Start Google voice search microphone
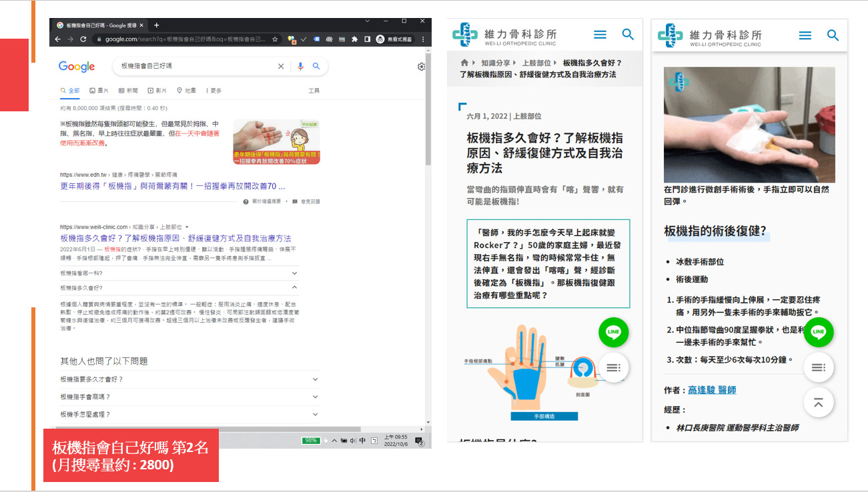This screenshot has height=492, width=868. (x=301, y=66)
